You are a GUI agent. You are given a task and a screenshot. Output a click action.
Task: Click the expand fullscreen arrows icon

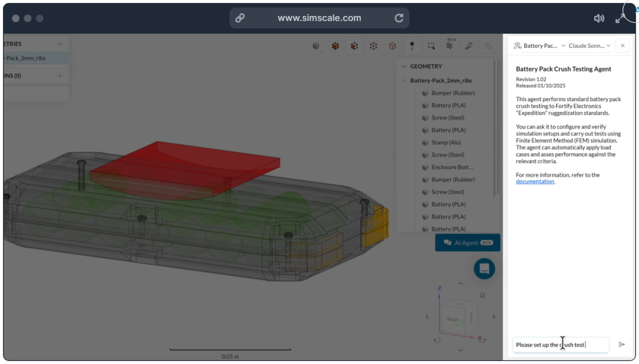[x=620, y=18]
